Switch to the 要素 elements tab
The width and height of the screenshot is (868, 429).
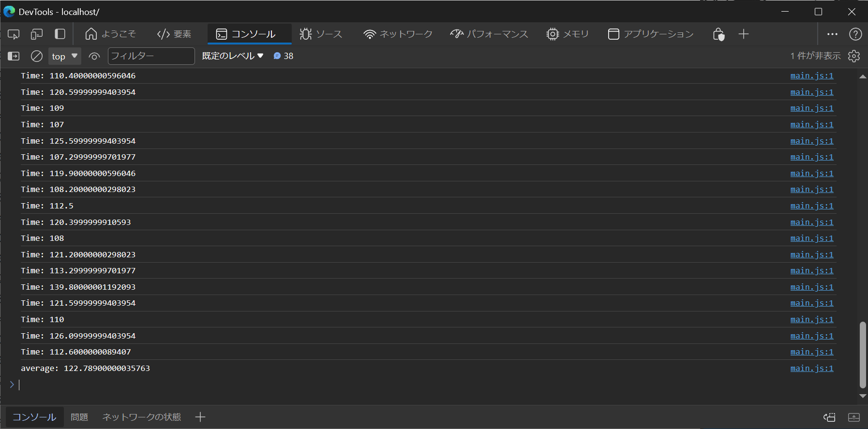click(174, 34)
